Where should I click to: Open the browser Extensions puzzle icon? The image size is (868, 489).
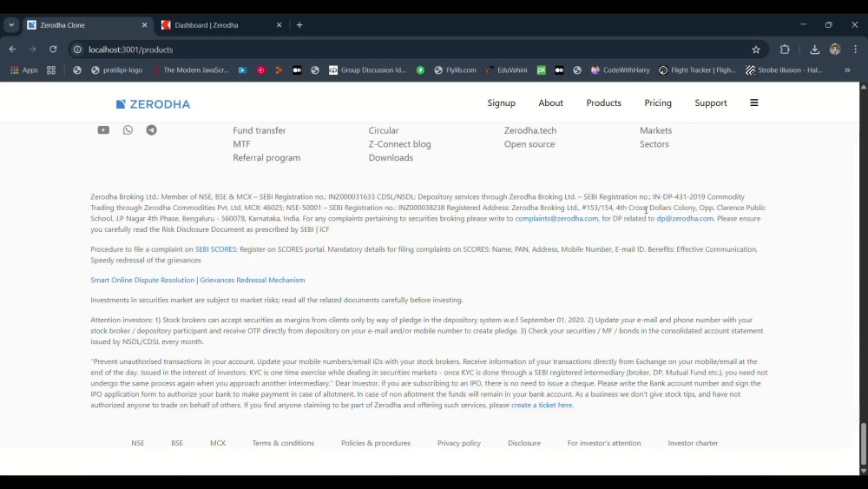785,50
